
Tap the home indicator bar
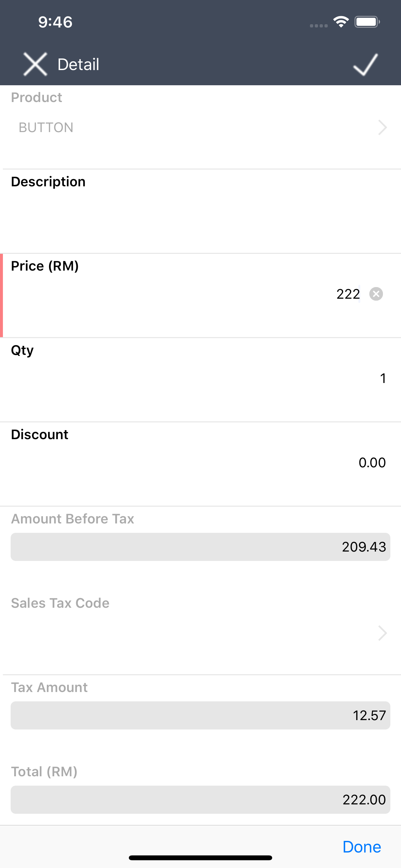pos(200,858)
